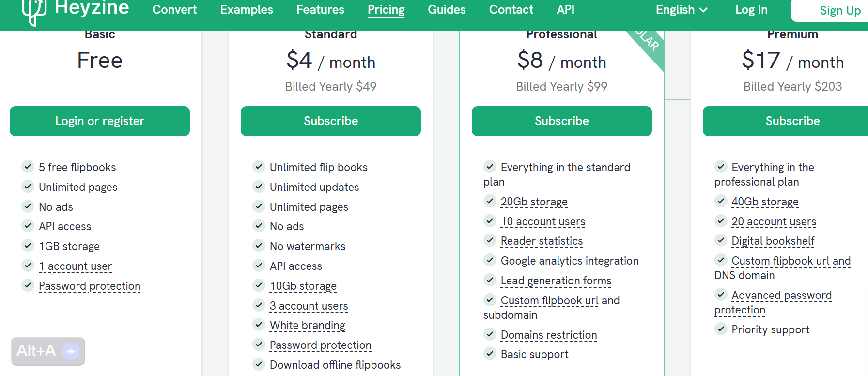Open the Pricing menu item

tap(386, 10)
